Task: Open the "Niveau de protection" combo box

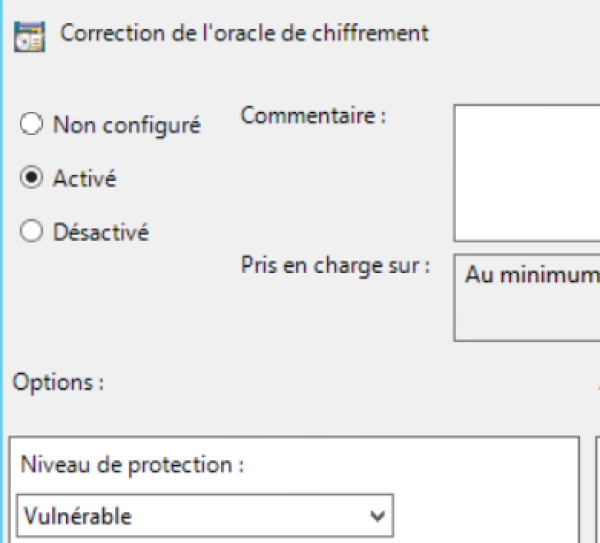Action: coord(205,517)
